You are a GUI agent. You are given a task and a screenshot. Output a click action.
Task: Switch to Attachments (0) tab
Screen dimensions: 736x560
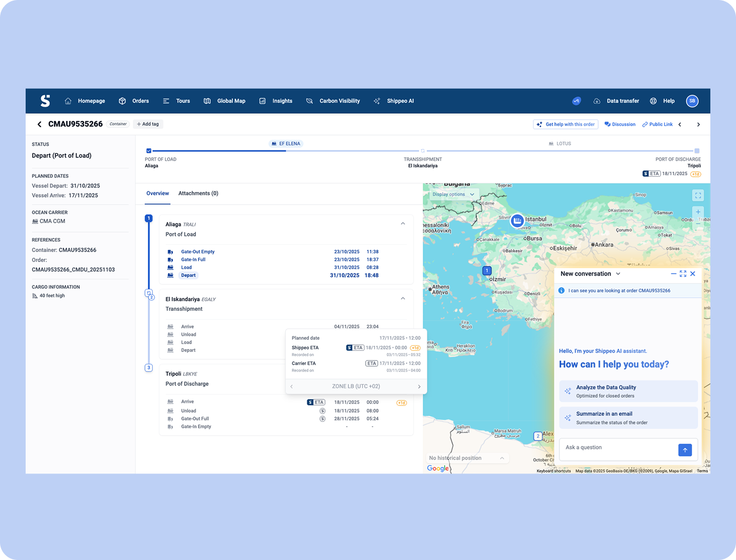point(198,194)
